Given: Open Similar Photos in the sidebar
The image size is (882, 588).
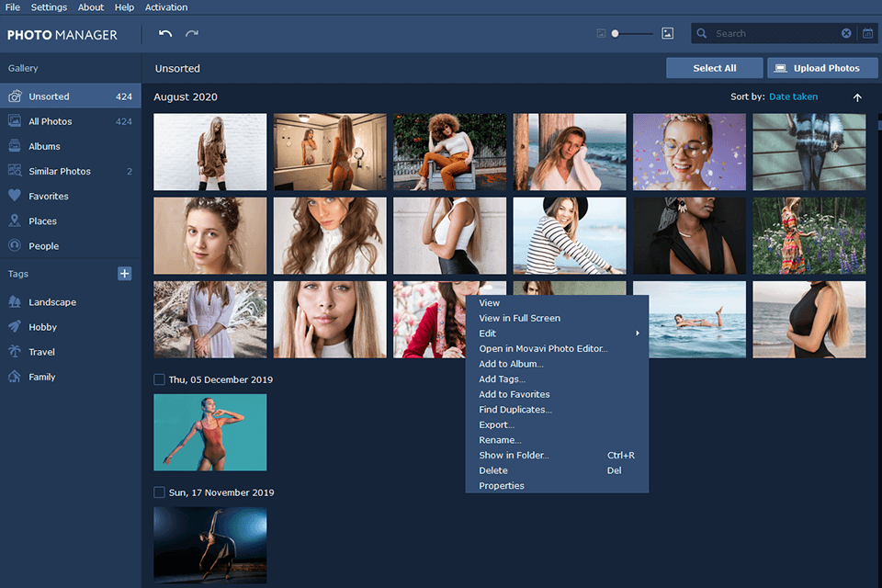Looking at the screenshot, I should point(60,171).
